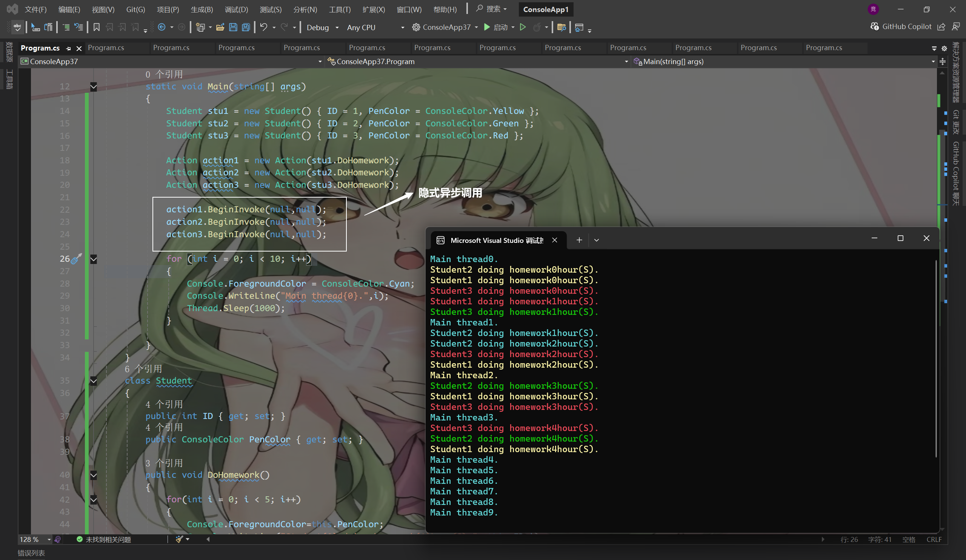
Task: Click the purple IntelliCode icon in the status strip
Action: click(x=57, y=539)
